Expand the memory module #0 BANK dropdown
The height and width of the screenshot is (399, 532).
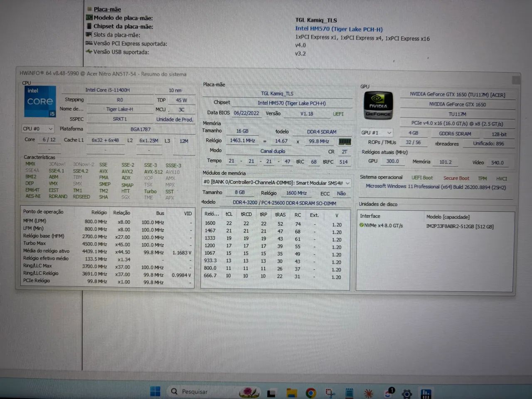point(276,182)
